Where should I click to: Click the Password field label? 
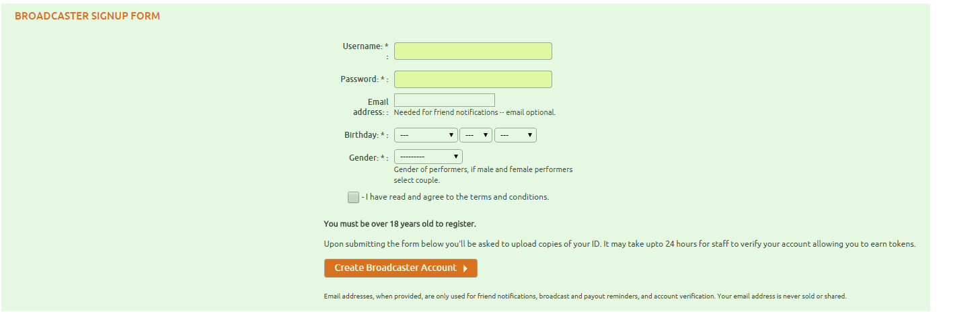click(364, 79)
